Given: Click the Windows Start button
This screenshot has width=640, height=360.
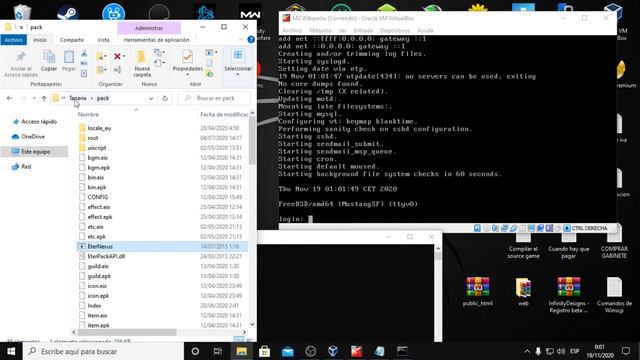Looking at the screenshot, I should (x=11, y=351).
